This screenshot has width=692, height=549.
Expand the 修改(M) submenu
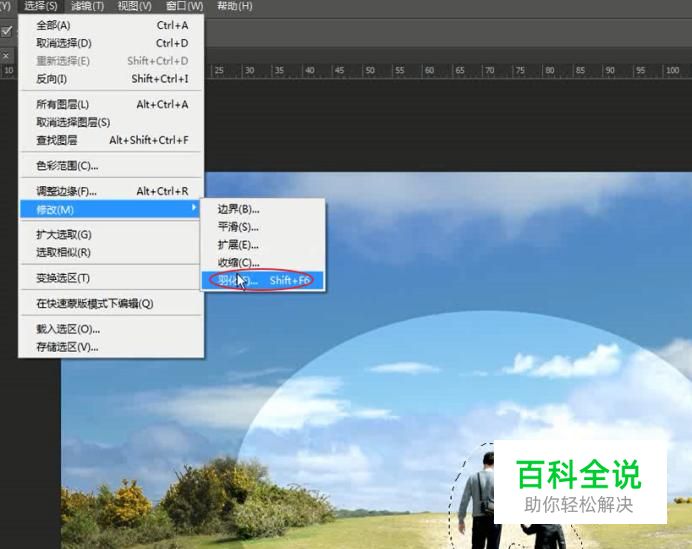pyautogui.click(x=111, y=209)
